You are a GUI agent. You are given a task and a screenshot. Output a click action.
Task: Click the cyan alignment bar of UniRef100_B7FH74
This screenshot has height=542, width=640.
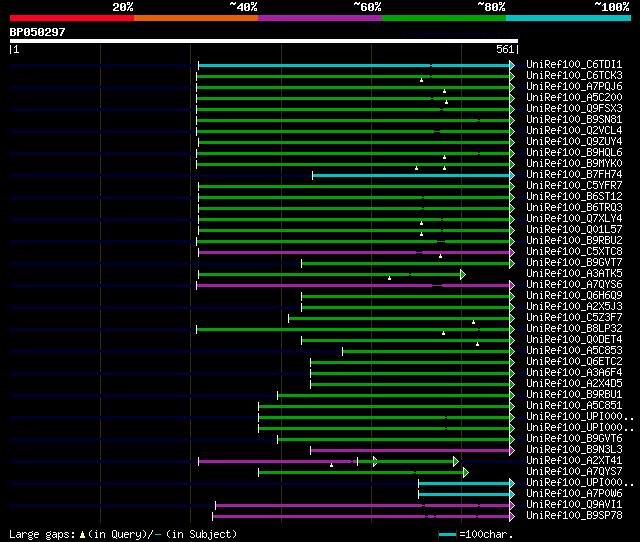tap(411, 175)
